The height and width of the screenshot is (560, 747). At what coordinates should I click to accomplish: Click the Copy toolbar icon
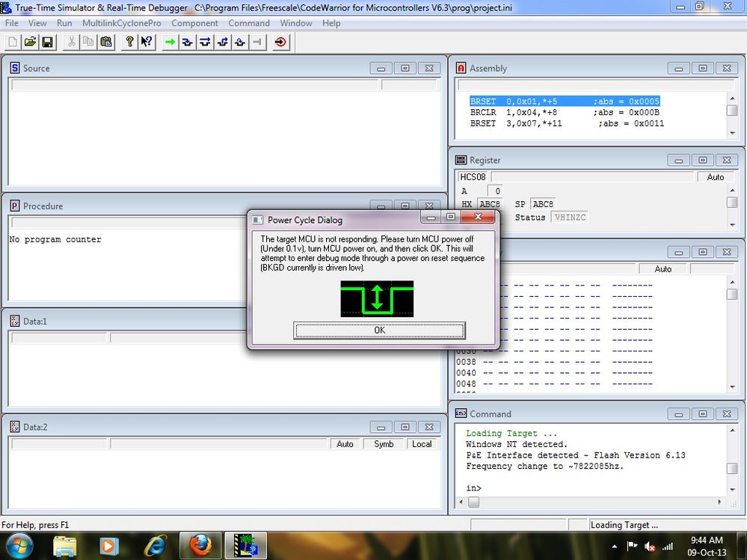point(89,42)
